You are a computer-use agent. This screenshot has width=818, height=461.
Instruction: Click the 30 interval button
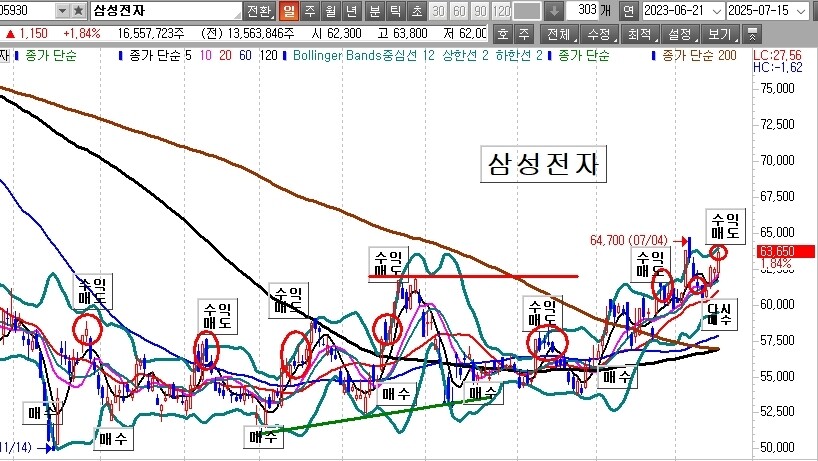(439, 10)
